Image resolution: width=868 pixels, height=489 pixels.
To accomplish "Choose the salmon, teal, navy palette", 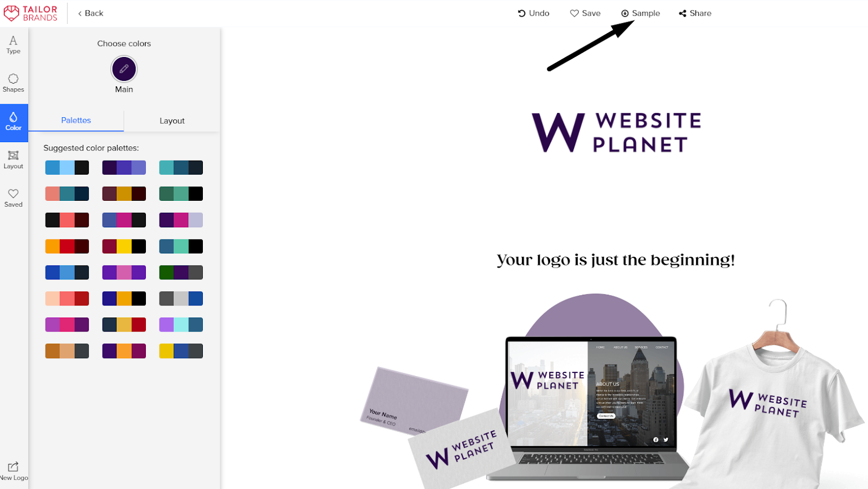I will pos(67,194).
